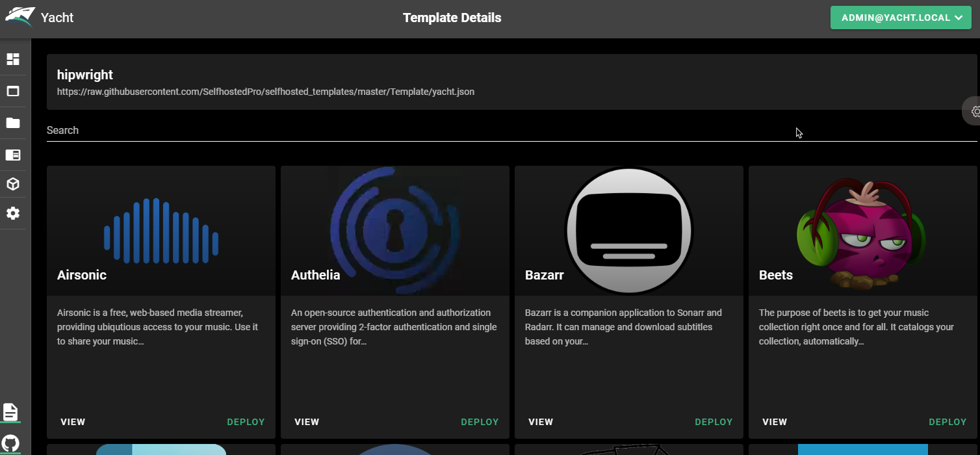Deploy the Beets template
Image resolution: width=980 pixels, height=455 pixels.
[948, 422]
